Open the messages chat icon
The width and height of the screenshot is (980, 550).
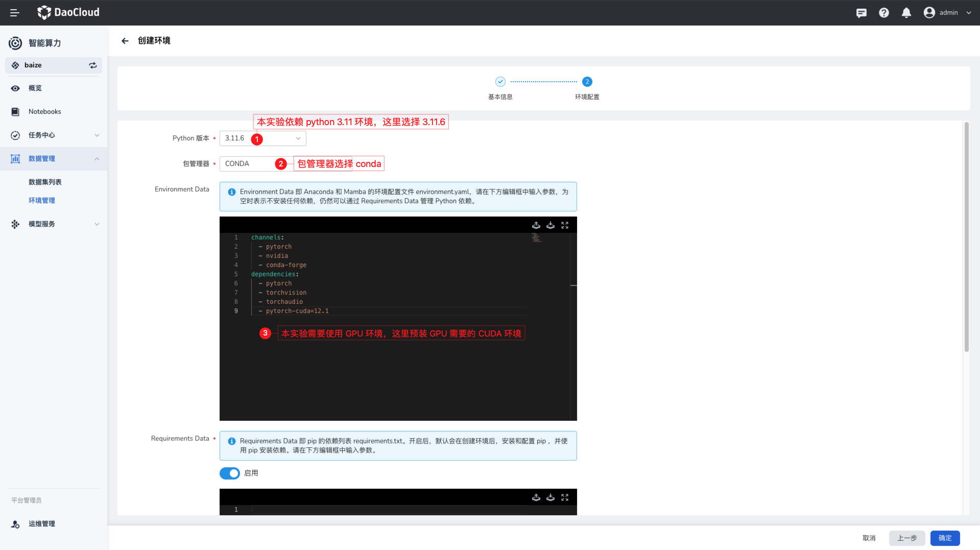coord(861,13)
